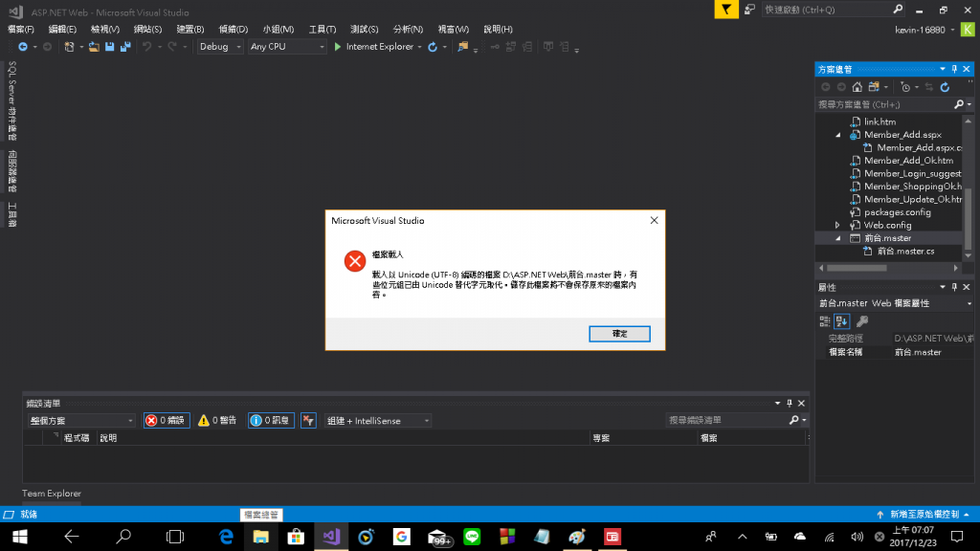Click the Open File folder icon

point(94,47)
